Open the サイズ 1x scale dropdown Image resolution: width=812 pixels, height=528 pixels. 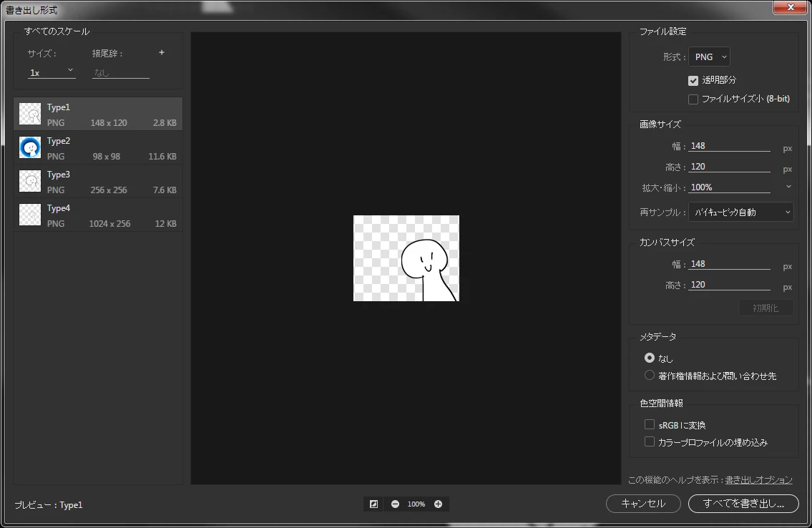coord(52,72)
